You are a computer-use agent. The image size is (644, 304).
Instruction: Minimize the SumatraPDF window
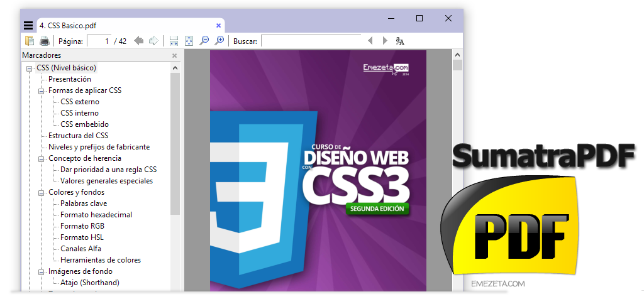pos(391,18)
